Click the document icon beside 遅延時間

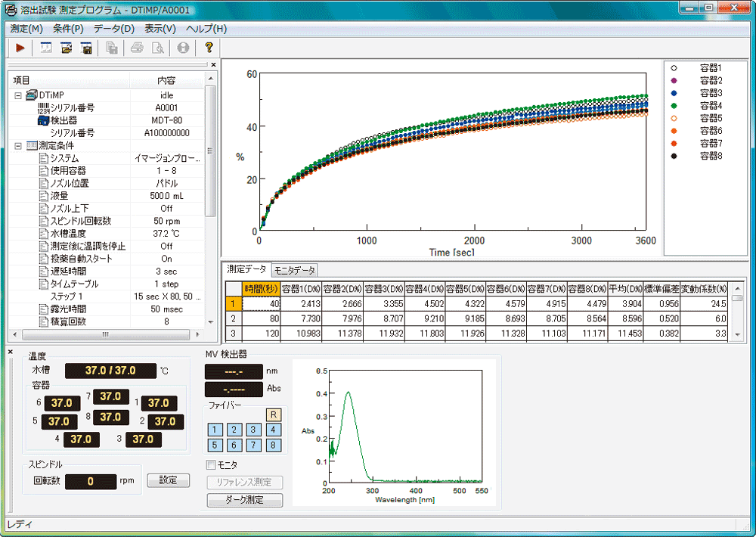tap(43, 272)
